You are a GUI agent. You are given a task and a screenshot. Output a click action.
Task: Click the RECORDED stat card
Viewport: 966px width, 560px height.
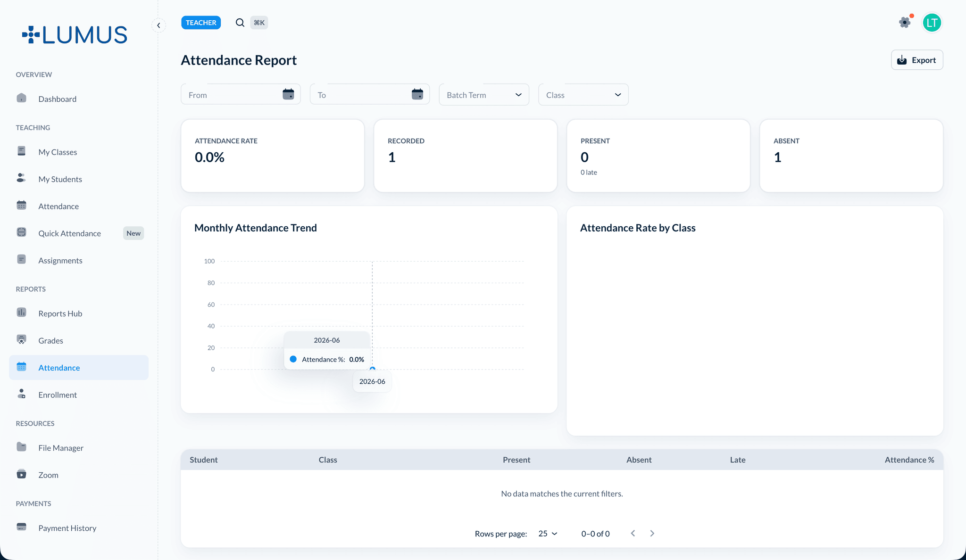[x=466, y=156]
